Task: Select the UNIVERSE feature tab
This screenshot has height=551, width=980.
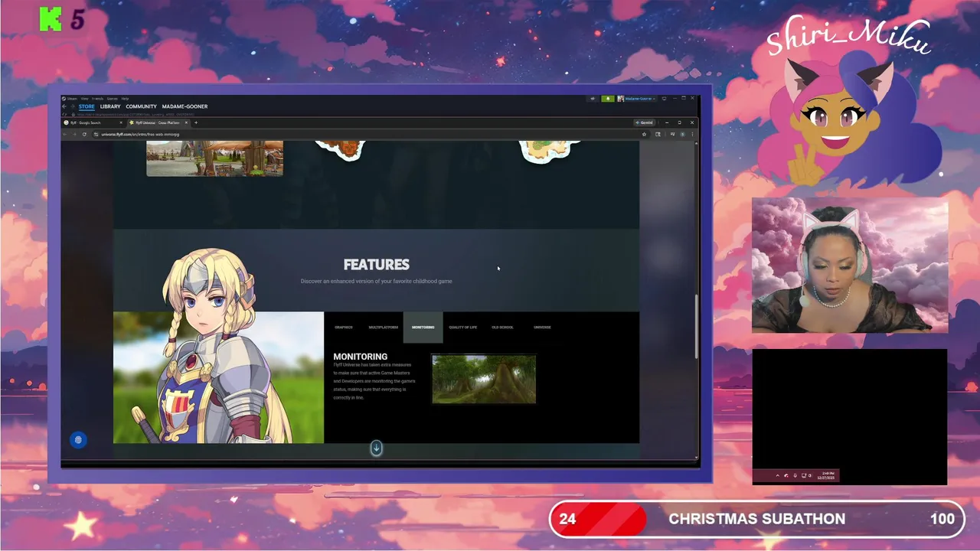Action: 542,328
